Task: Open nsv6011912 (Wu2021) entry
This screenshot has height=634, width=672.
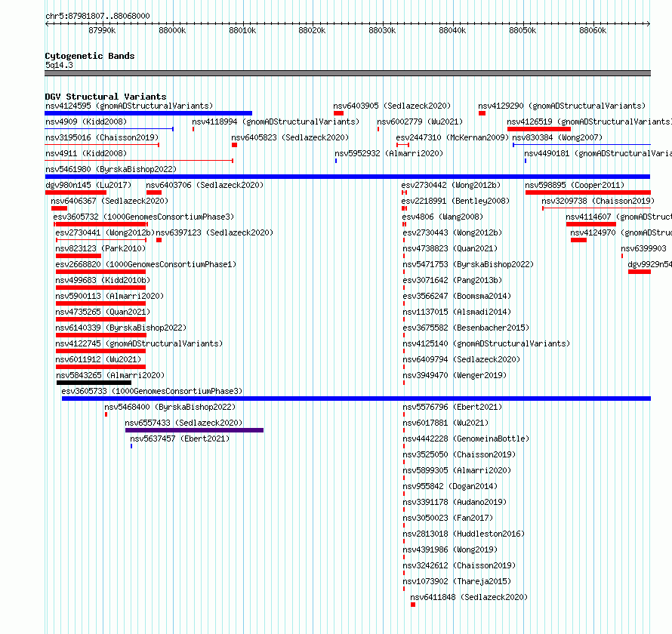Action: [98, 359]
